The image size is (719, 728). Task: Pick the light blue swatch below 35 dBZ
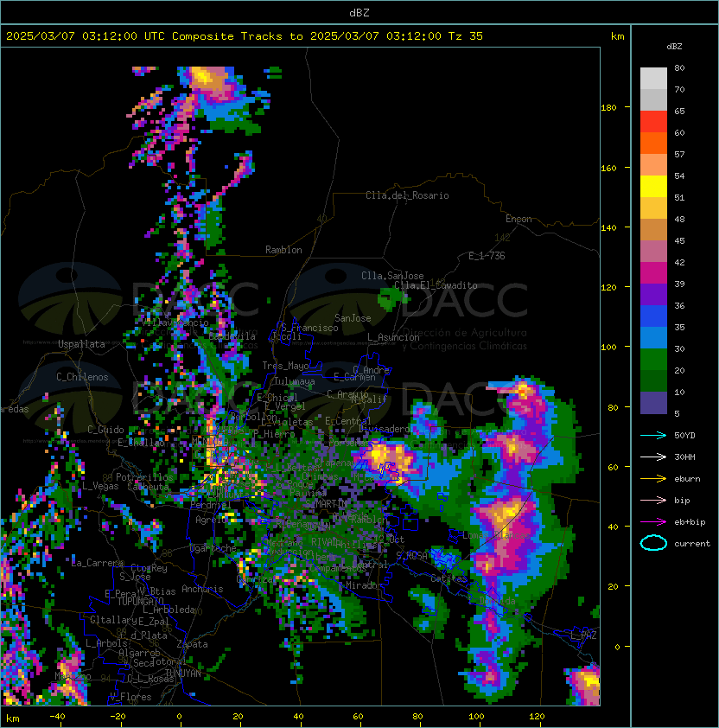pos(653,338)
